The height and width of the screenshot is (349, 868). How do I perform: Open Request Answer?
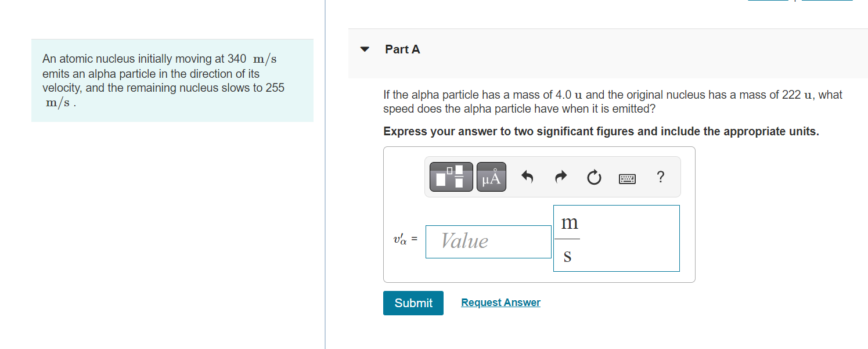pos(500,302)
